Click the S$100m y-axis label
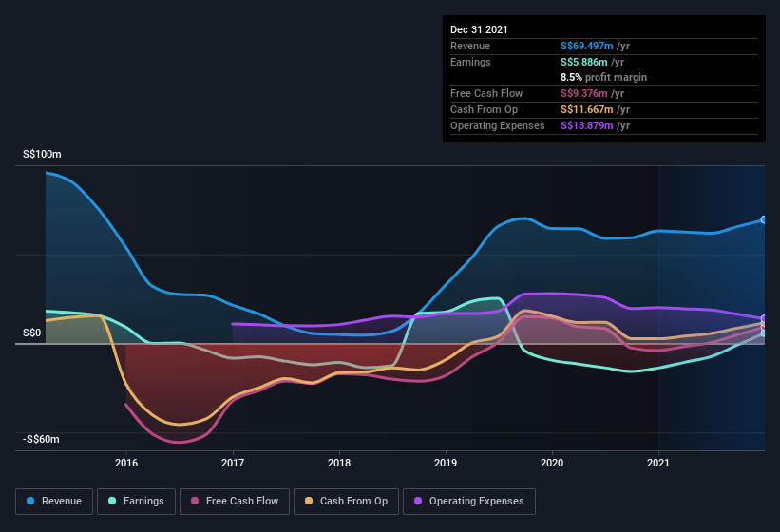The width and height of the screenshot is (780, 532). (43, 154)
